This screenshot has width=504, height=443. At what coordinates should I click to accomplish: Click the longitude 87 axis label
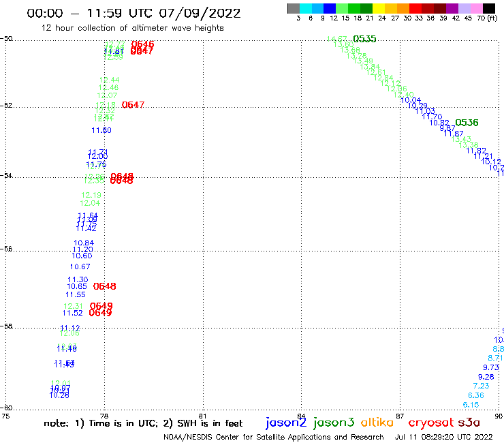point(400,416)
